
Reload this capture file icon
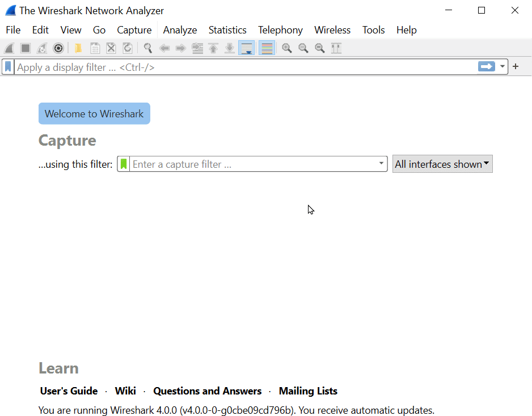(128, 48)
